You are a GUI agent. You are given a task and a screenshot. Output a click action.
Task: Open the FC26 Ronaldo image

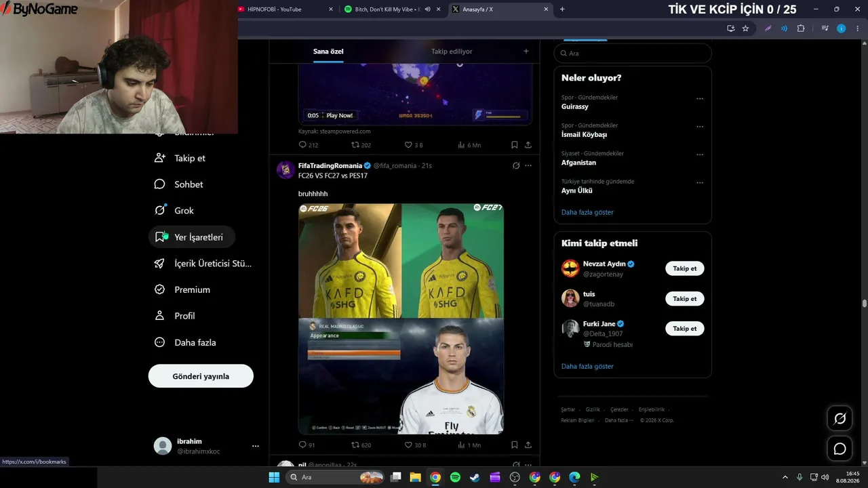(350, 261)
